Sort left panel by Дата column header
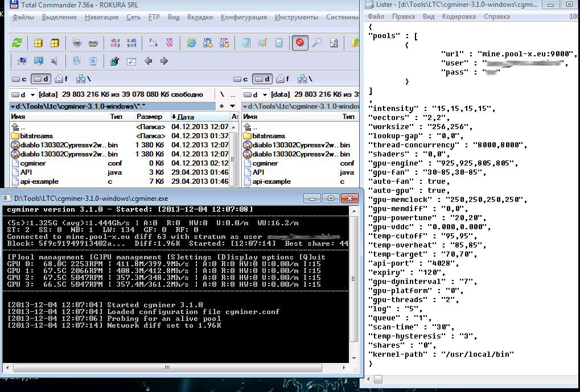 click(200, 117)
